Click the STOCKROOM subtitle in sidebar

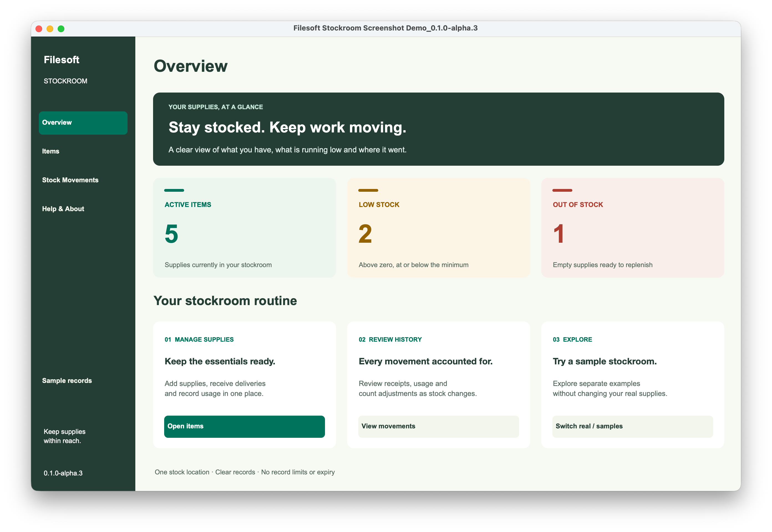(x=65, y=81)
